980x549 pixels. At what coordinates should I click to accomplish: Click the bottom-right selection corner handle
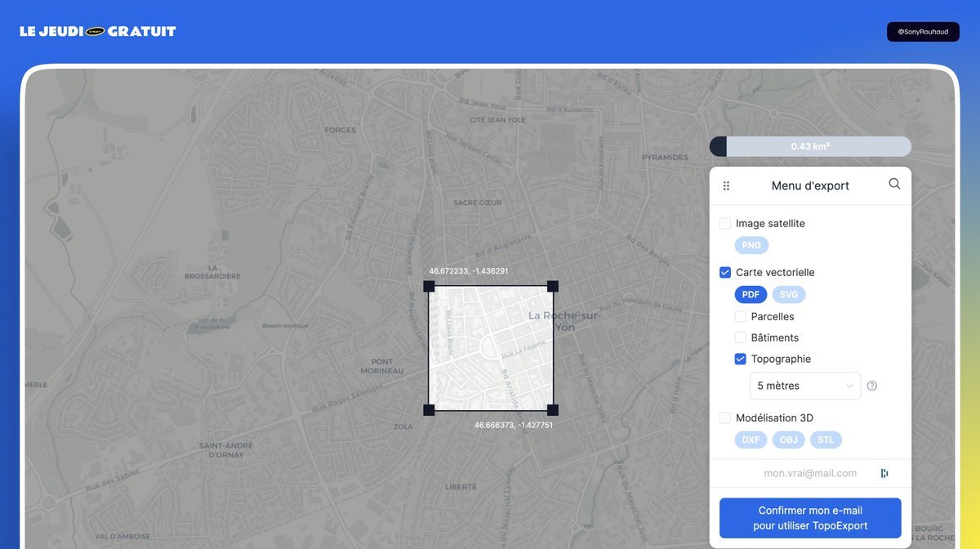(x=553, y=410)
